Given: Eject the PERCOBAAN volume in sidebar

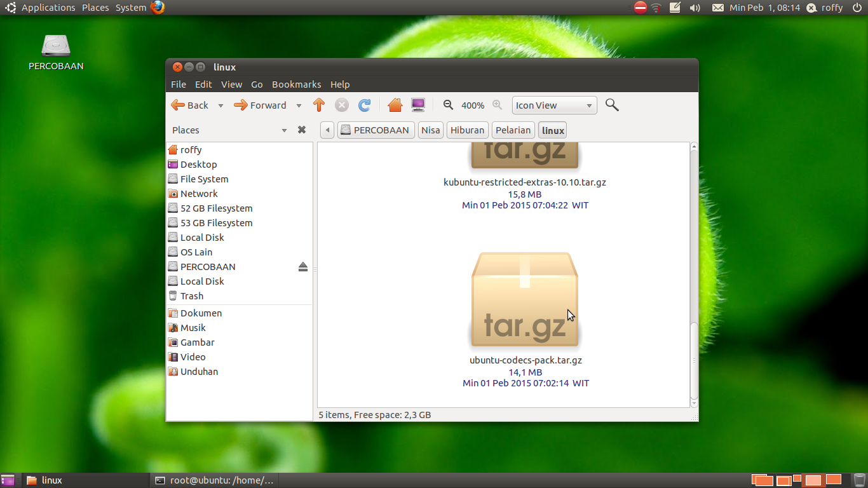Looking at the screenshot, I should (x=303, y=267).
